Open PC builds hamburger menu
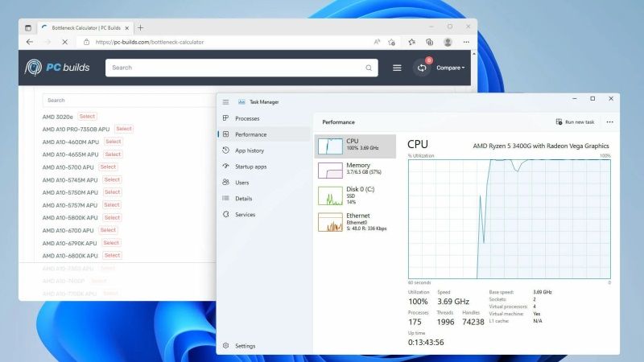 [397, 68]
